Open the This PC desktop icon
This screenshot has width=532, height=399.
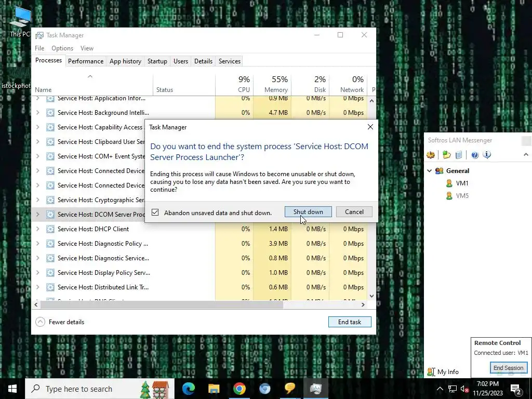click(x=20, y=22)
